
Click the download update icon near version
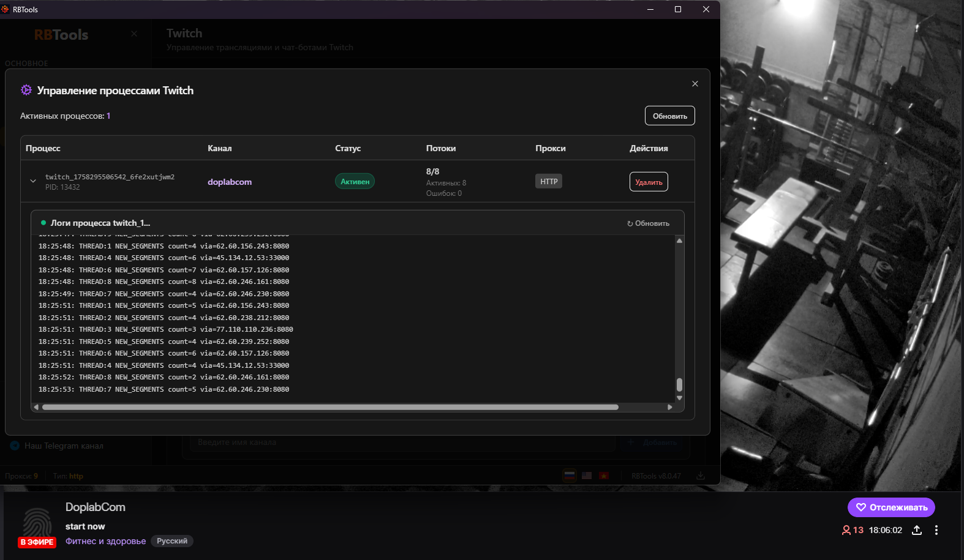(x=700, y=476)
